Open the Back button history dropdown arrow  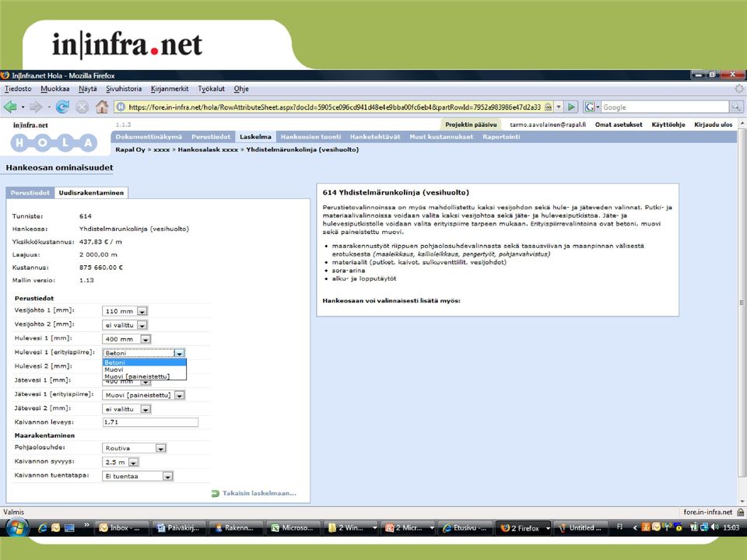[x=23, y=107]
